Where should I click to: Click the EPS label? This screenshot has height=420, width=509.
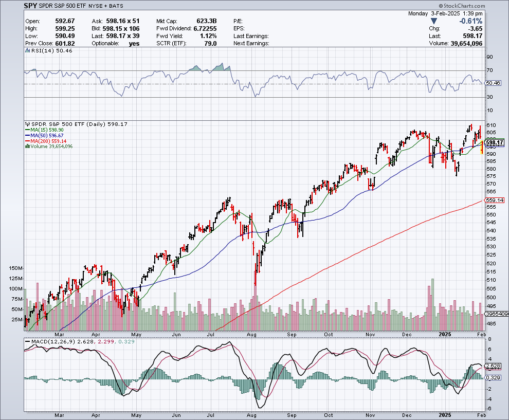click(239, 29)
